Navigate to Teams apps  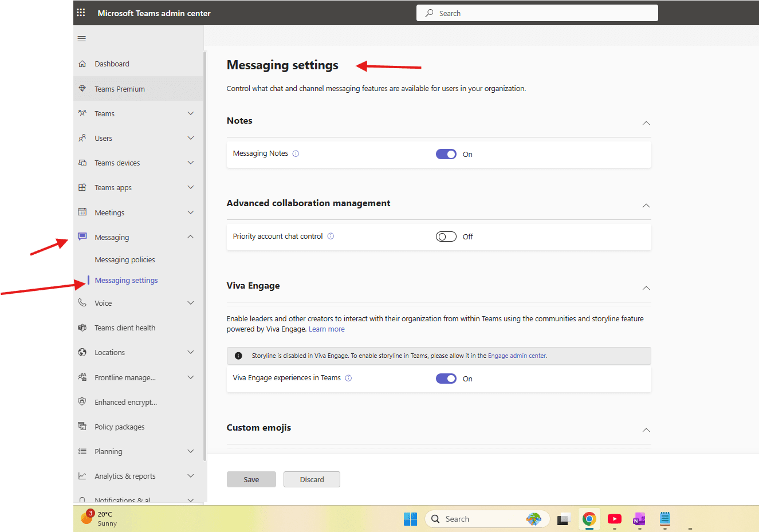point(113,187)
